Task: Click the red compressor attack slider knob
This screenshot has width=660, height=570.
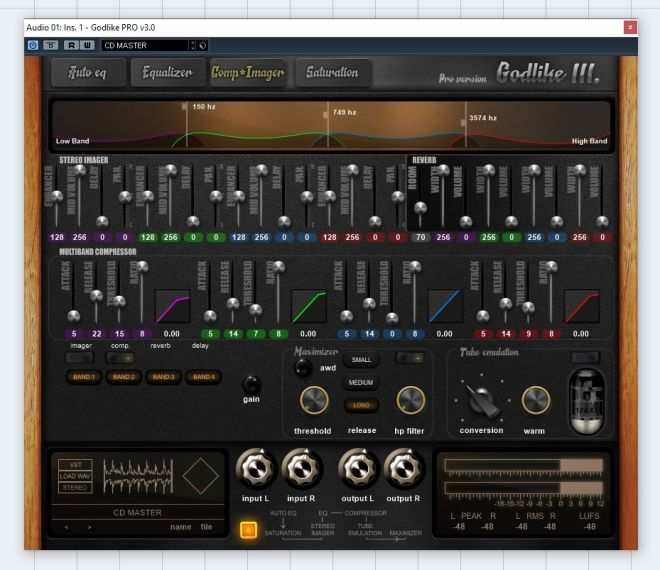Action: [482, 316]
